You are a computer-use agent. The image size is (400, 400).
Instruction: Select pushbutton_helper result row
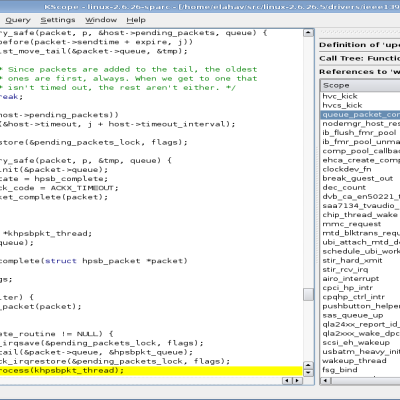pyautogui.click(x=360, y=306)
